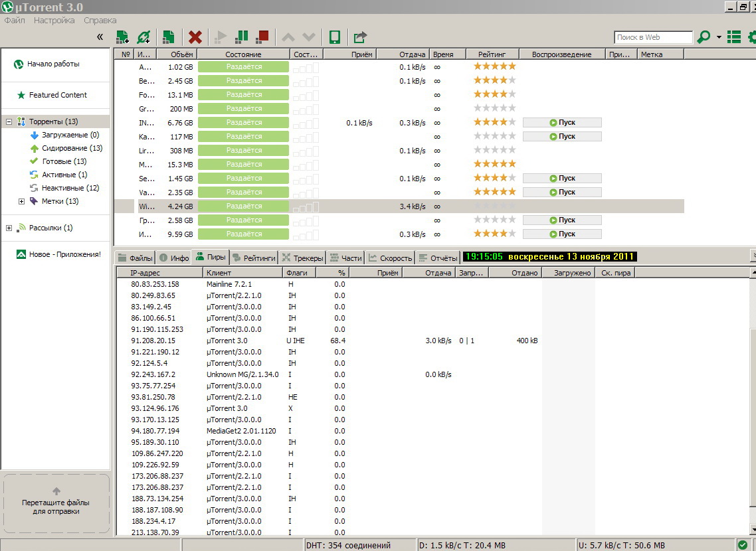756x551 pixels.
Task: Sort torrents by Рейтинг column header
Action: pos(493,54)
